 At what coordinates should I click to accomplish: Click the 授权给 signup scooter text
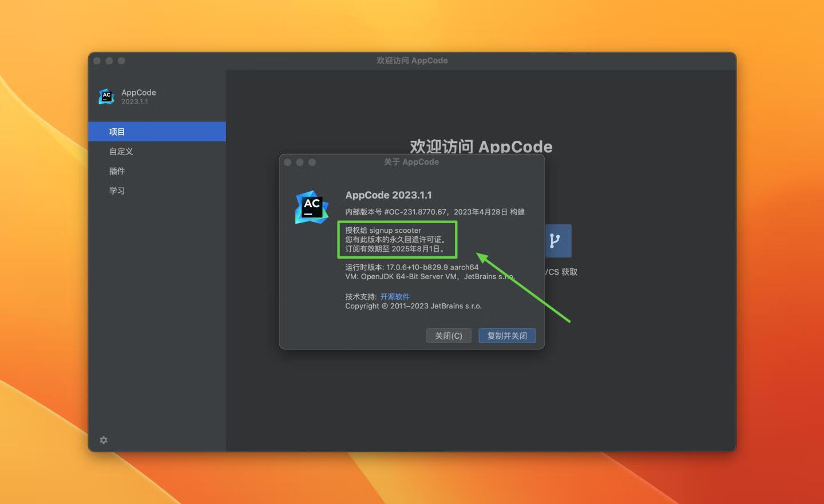click(x=383, y=231)
